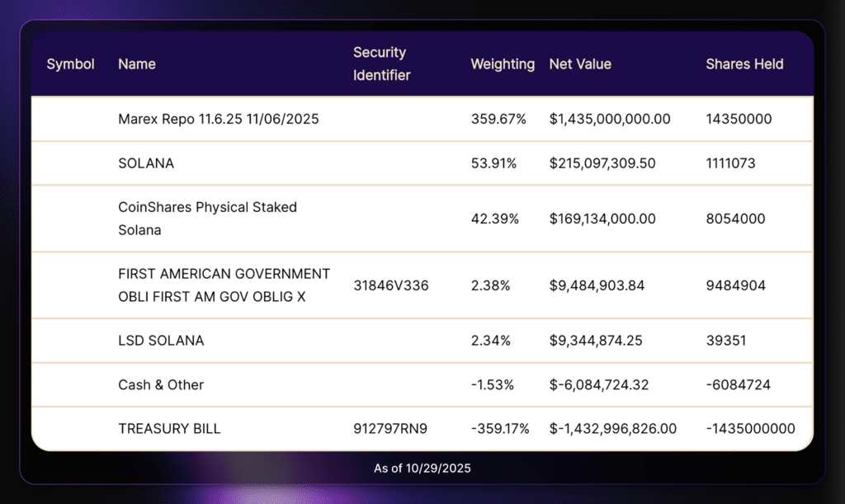Click the As of 10/29/2025 date text
Viewport: 845px width, 504px height.
click(x=422, y=468)
